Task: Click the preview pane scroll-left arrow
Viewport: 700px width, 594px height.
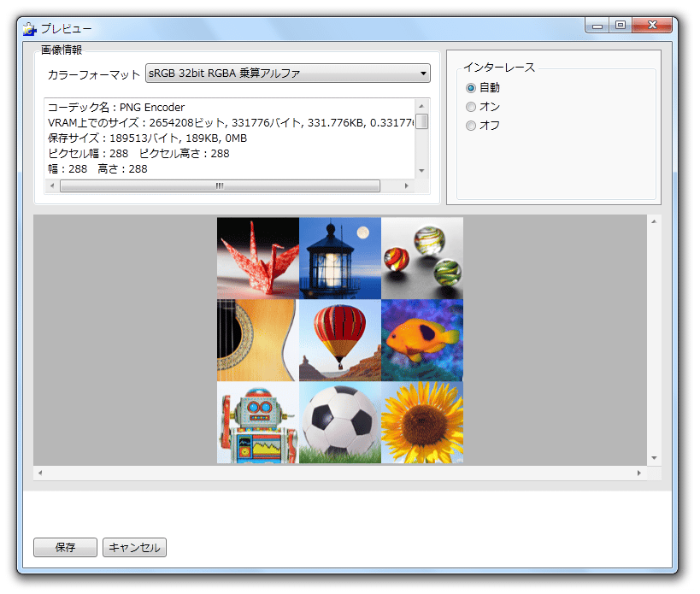Action: point(40,473)
